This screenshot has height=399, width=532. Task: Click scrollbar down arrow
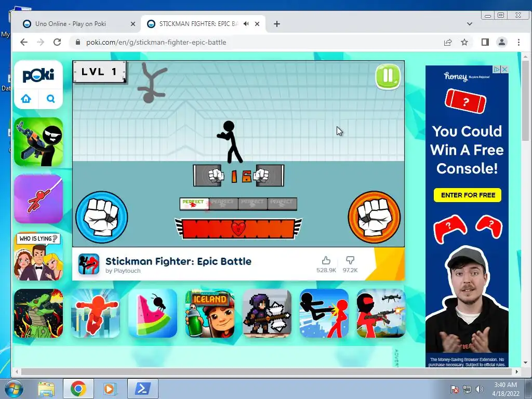(x=526, y=363)
